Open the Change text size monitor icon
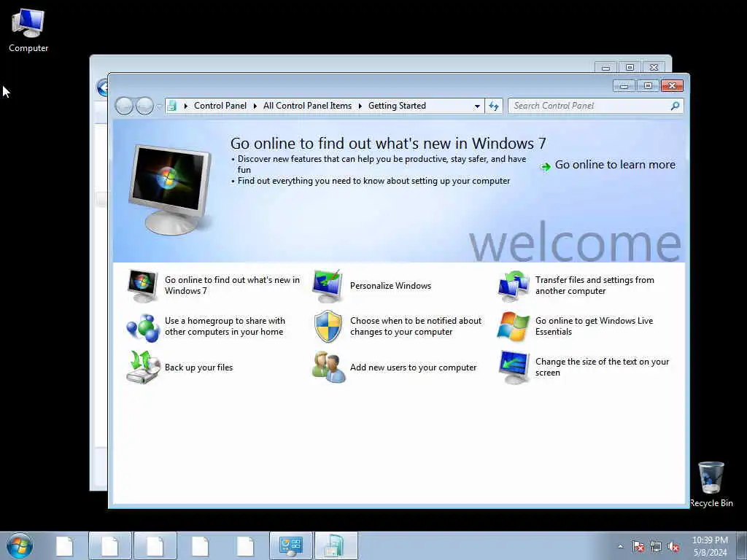747x560 pixels. click(x=514, y=367)
